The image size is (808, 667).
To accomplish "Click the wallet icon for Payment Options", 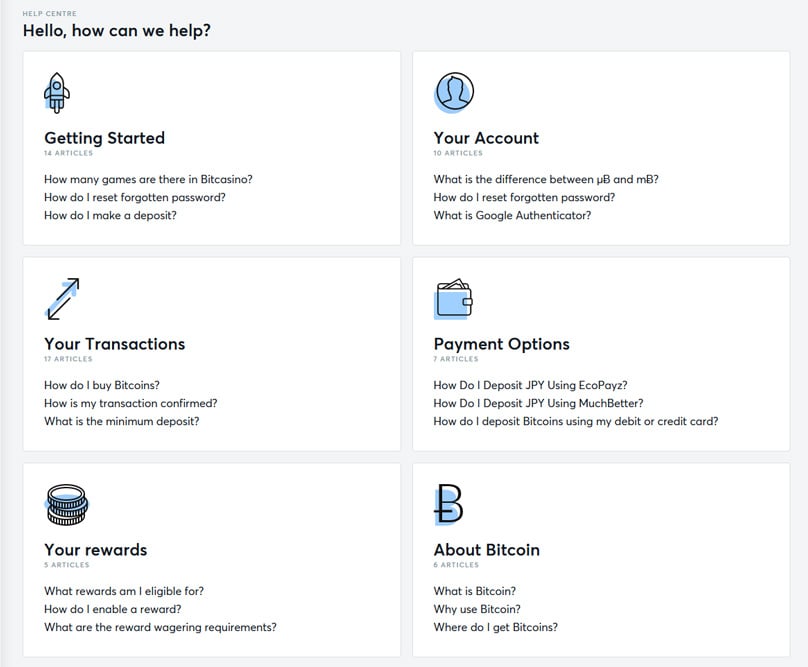I will click(x=453, y=299).
